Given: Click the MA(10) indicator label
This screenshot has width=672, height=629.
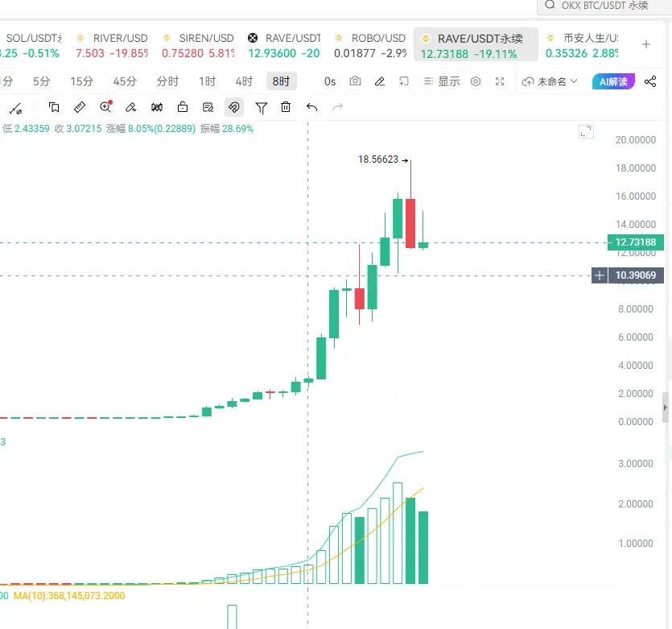Looking at the screenshot, I should tap(69, 595).
